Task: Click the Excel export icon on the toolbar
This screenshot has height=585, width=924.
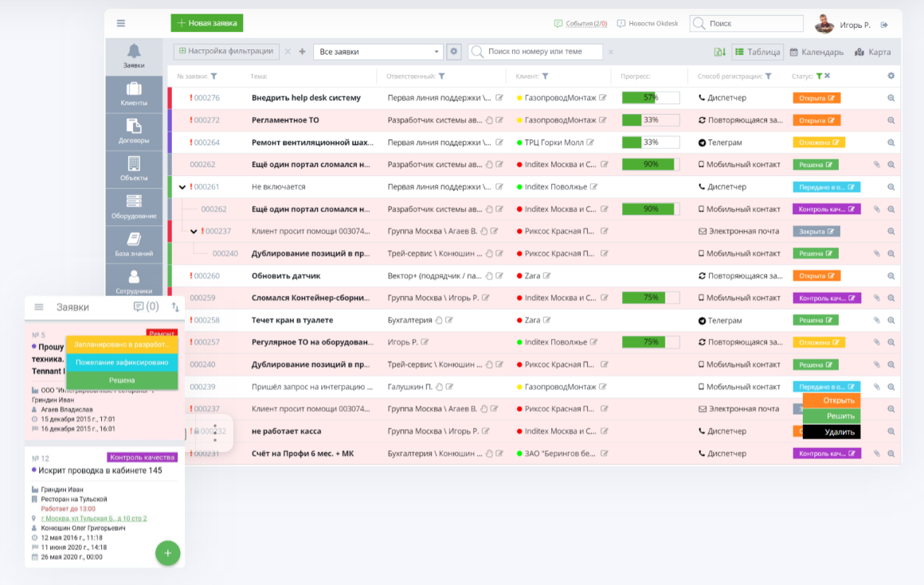Action: point(718,51)
